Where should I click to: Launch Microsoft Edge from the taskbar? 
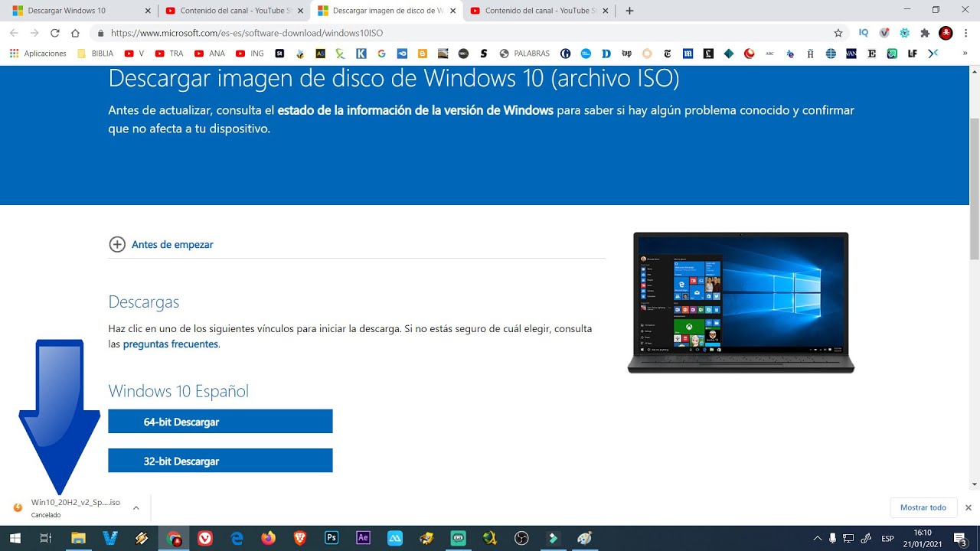[237, 538]
